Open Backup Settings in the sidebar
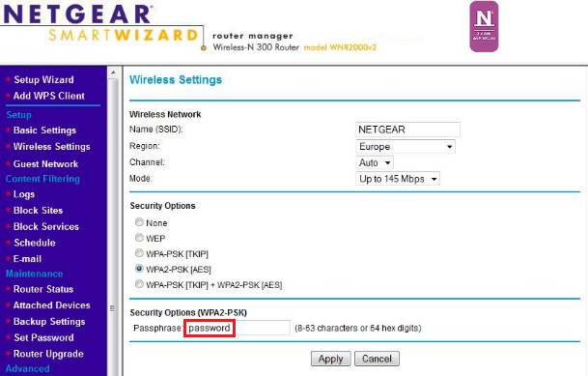Screen dimensions: 588x376 tap(49, 322)
